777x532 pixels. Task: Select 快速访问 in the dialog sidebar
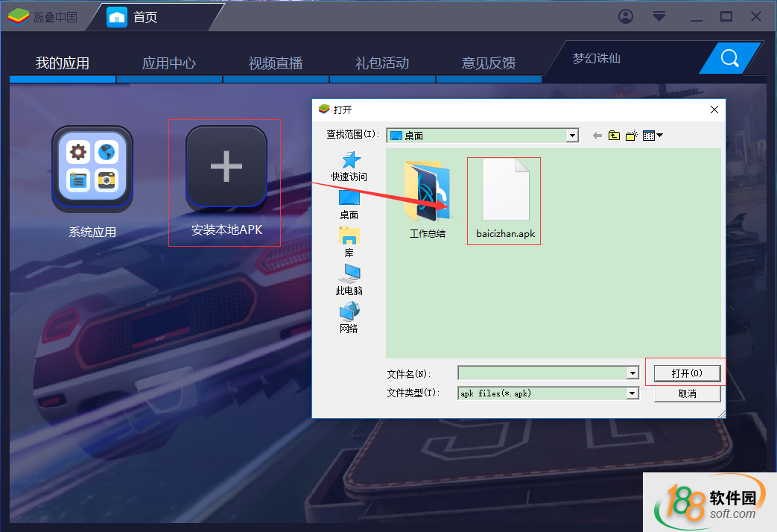[x=349, y=166]
